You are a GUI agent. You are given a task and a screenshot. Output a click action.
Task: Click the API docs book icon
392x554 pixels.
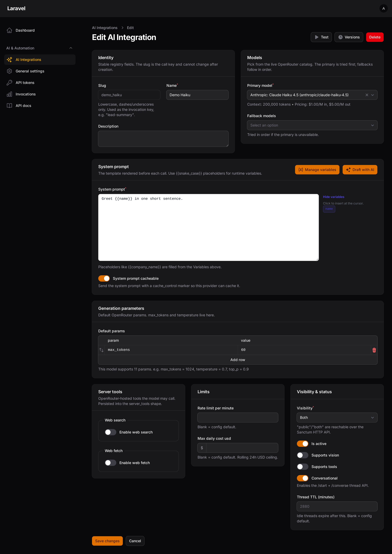(x=9, y=105)
